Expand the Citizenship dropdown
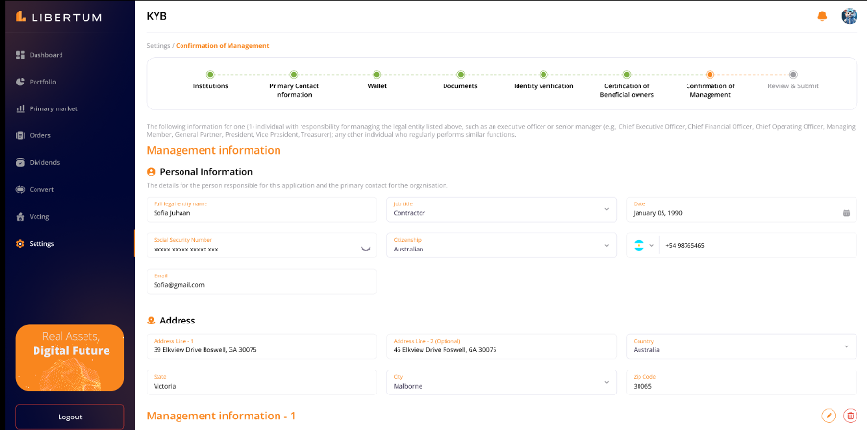Viewport: 868px width, 430px height. point(606,245)
